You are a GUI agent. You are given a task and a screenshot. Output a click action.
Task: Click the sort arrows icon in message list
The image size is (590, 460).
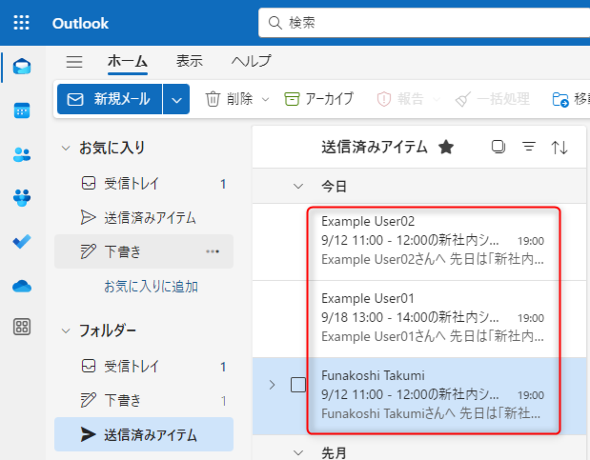click(559, 147)
